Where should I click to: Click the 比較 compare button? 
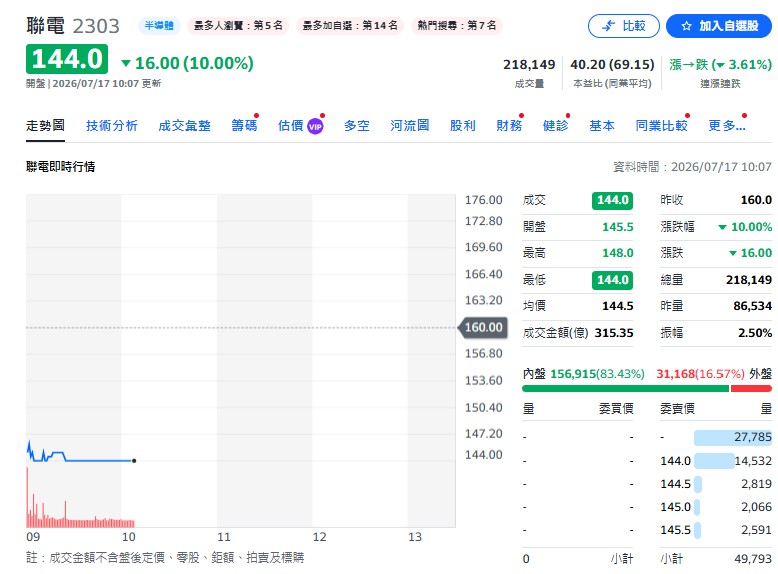623,26
